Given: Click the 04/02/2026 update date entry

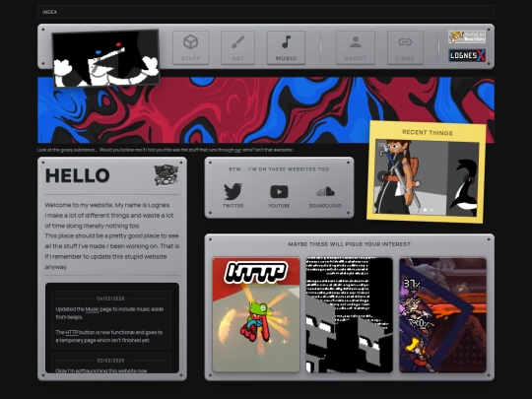Looking at the screenshot, I should 110,299.
